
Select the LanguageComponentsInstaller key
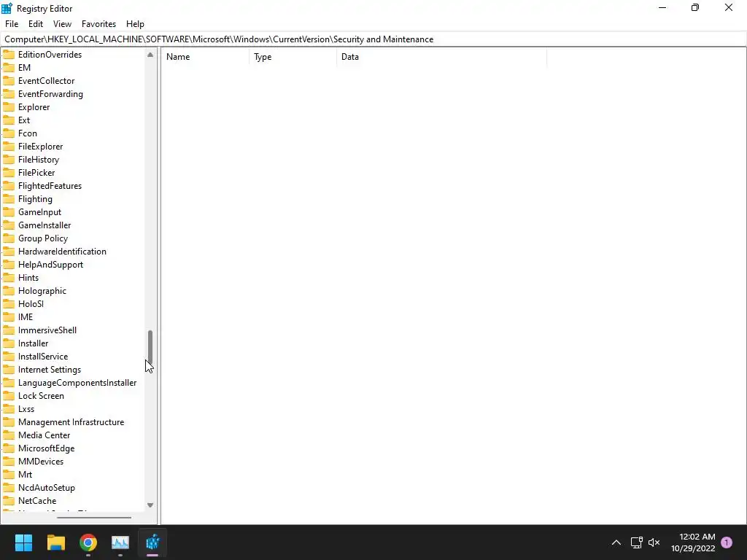[x=77, y=383]
